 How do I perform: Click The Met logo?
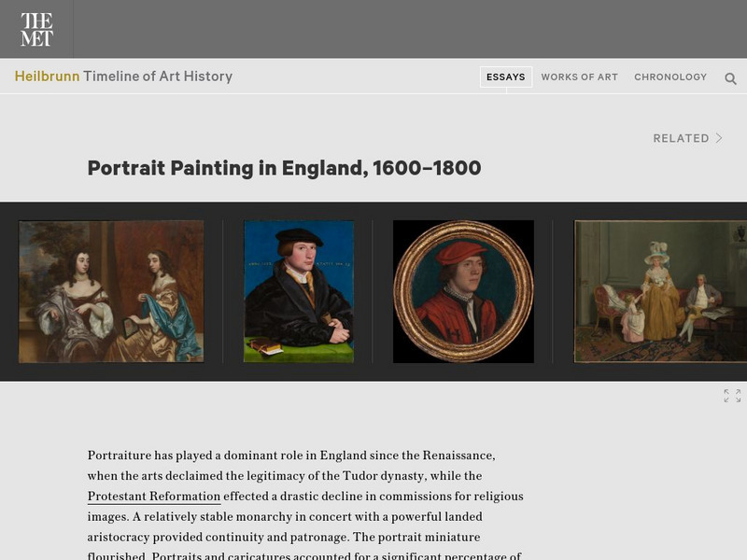pyautogui.click(x=36, y=29)
